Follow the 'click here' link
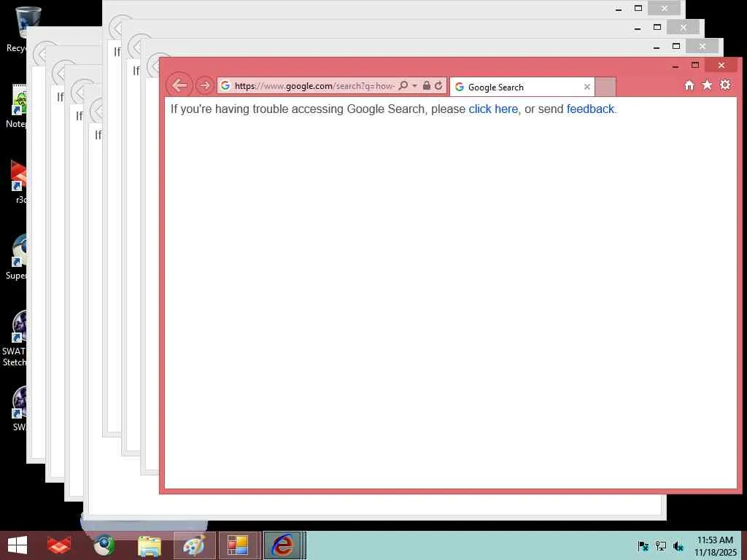The image size is (747, 560). click(x=493, y=109)
